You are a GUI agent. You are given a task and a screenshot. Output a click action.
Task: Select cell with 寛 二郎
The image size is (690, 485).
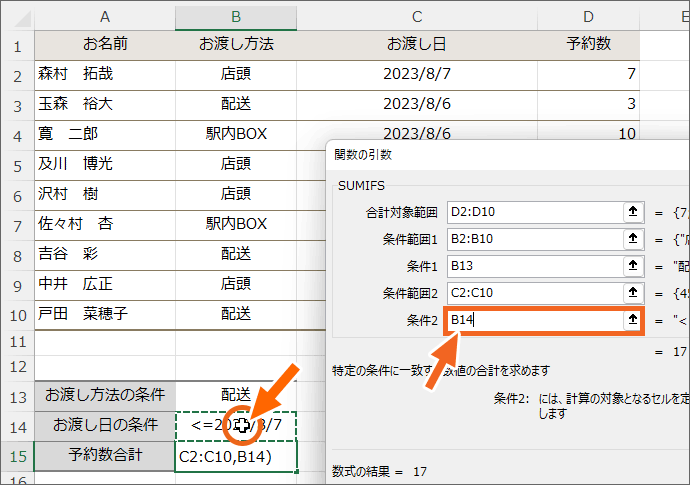click(105, 135)
